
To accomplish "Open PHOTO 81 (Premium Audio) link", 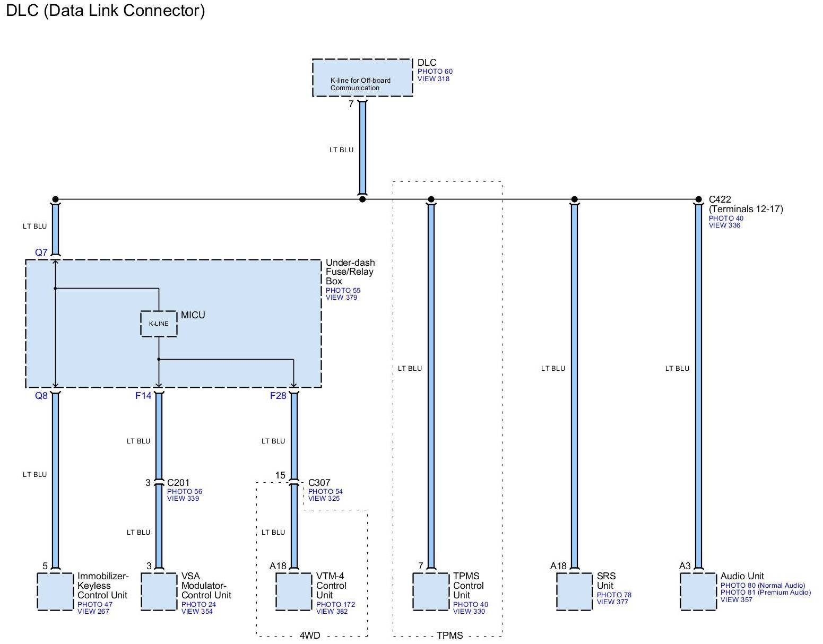I will 765,593.
